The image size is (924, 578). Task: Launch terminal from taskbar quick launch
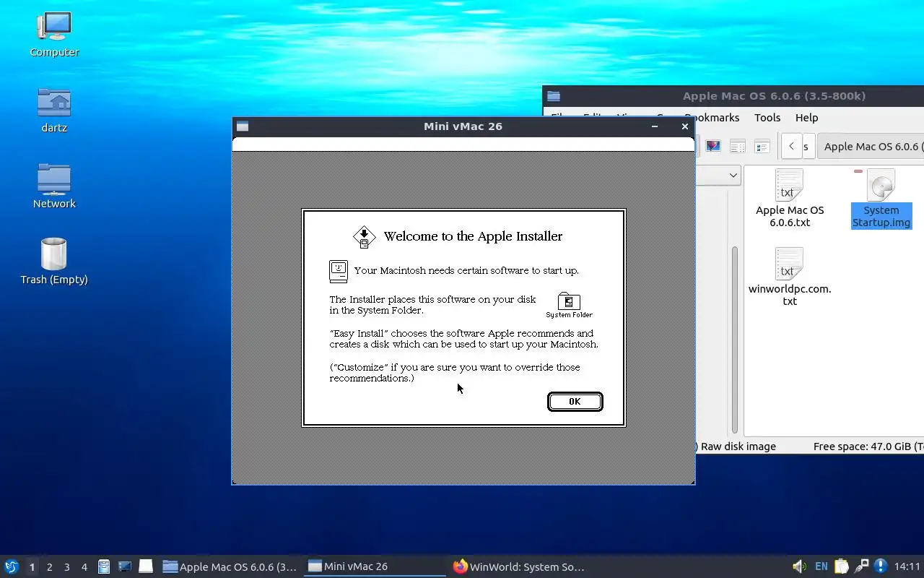pyautogui.click(x=125, y=567)
